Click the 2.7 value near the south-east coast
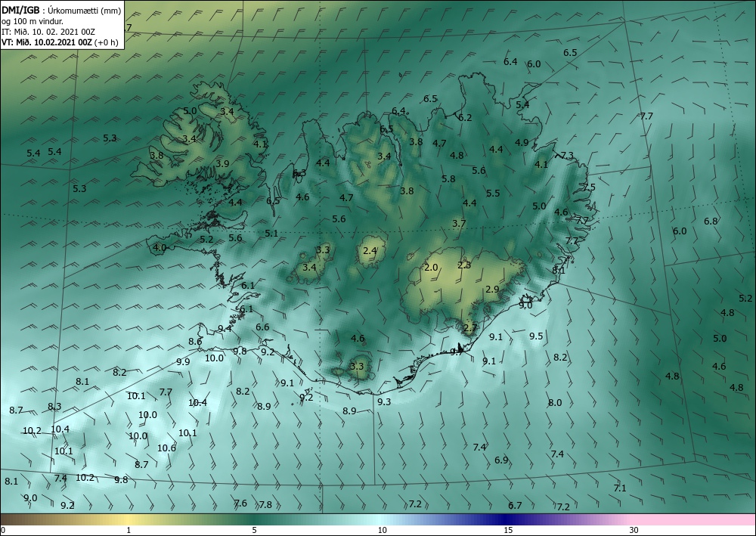Screen dimensions: 756x536 tap(470, 328)
